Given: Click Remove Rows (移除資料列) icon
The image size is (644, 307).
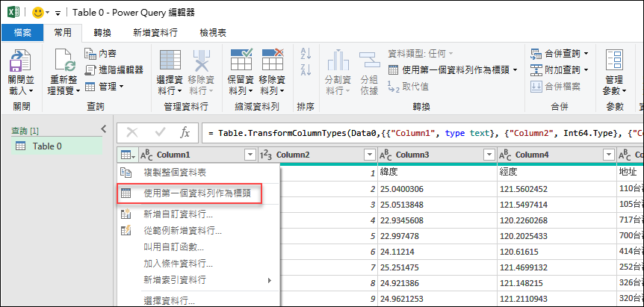Looking at the screenshot, I should click(273, 60).
